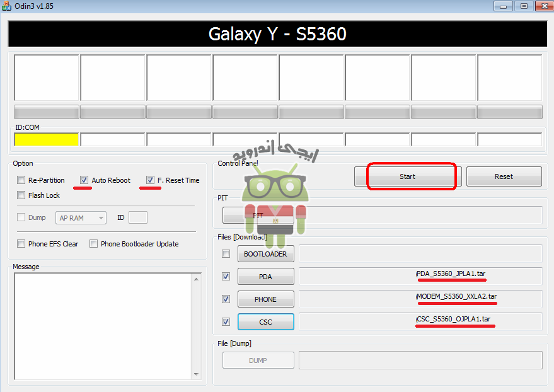554x392 pixels.
Task: Uncheck the PDA file checkbox
Action: [226, 277]
